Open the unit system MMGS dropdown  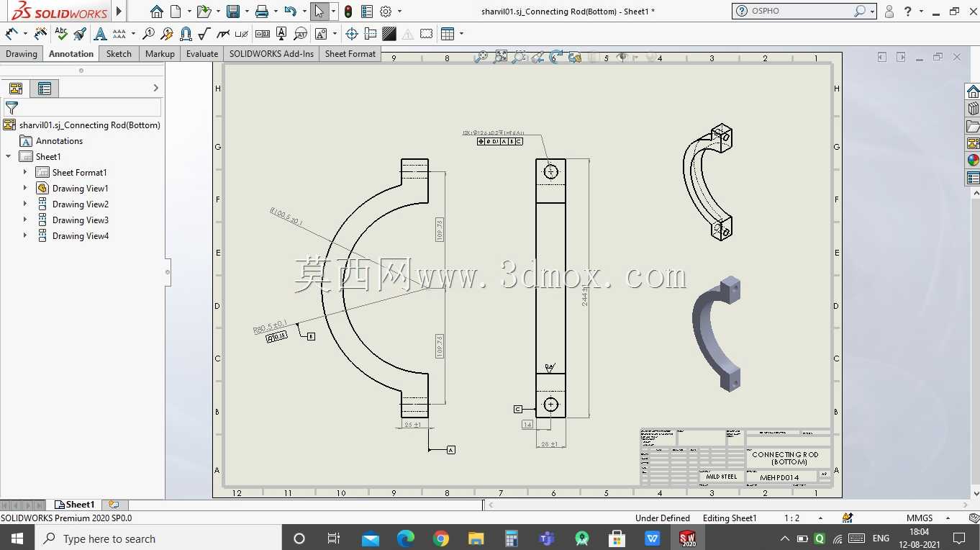[948, 518]
